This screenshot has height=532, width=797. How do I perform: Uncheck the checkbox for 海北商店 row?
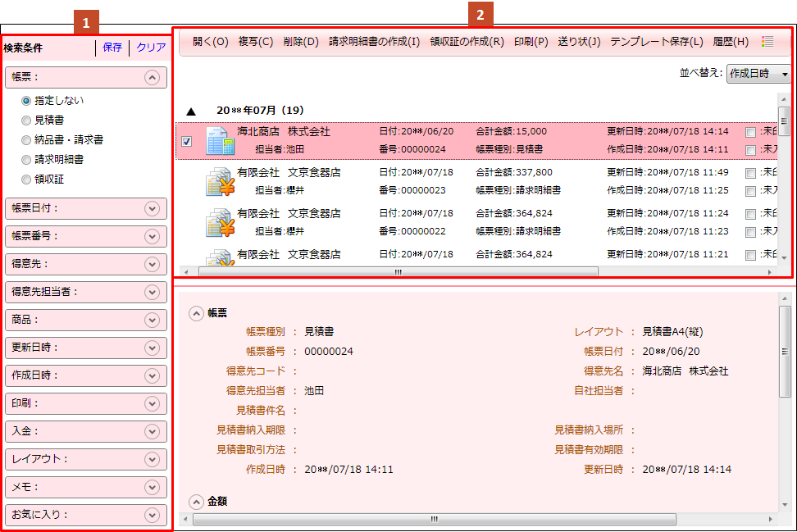click(186, 141)
